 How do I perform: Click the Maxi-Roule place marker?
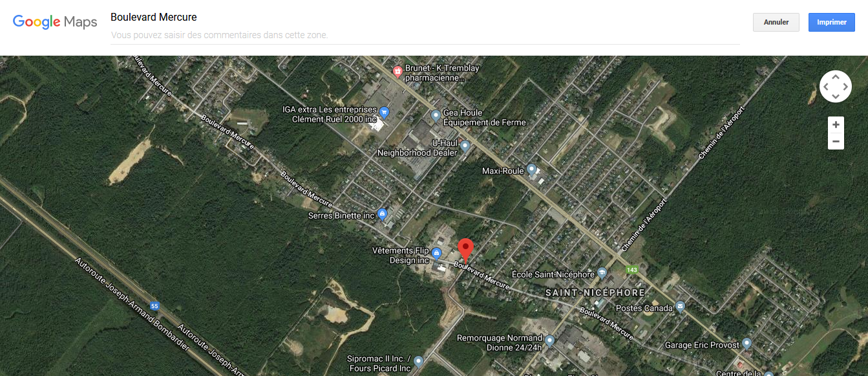click(x=531, y=170)
